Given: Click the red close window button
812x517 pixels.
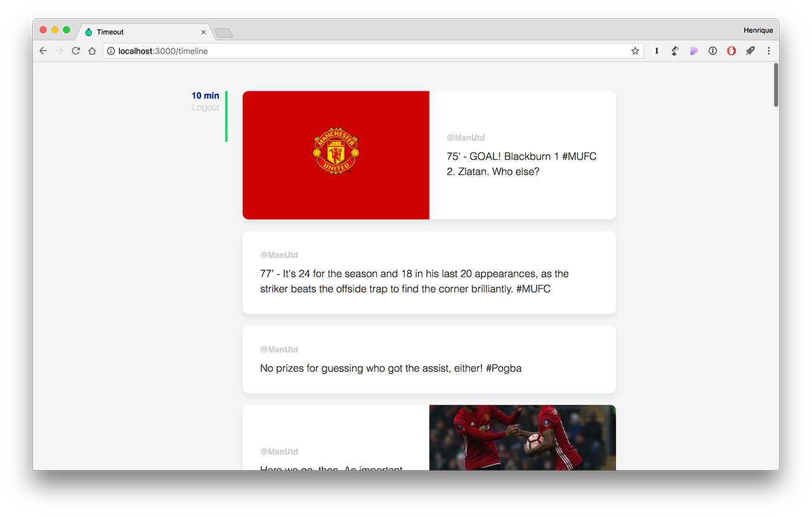Looking at the screenshot, I should click(x=43, y=30).
